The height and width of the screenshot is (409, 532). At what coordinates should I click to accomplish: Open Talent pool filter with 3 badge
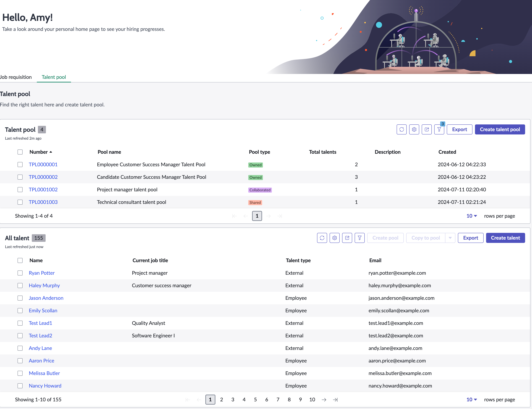[x=439, y=129]
